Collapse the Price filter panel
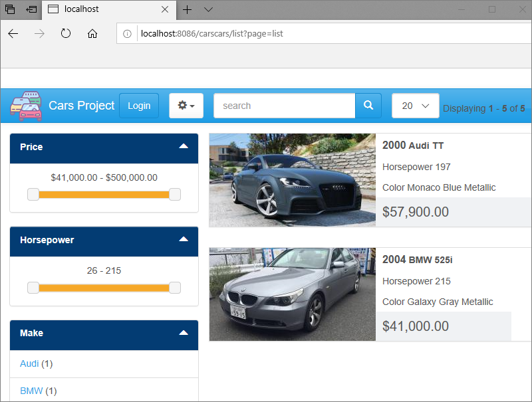532x402 pixels. pos(184,146)
